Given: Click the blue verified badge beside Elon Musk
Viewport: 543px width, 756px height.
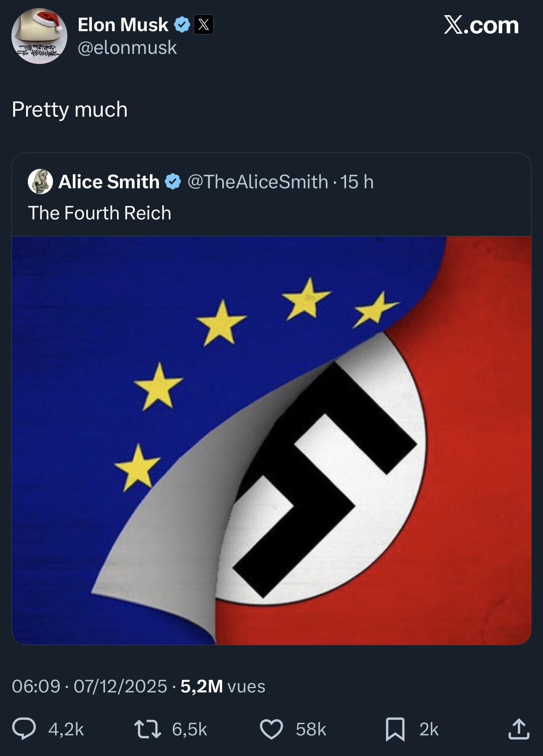Looking at the screenshot, I should (x=182, y=25).
